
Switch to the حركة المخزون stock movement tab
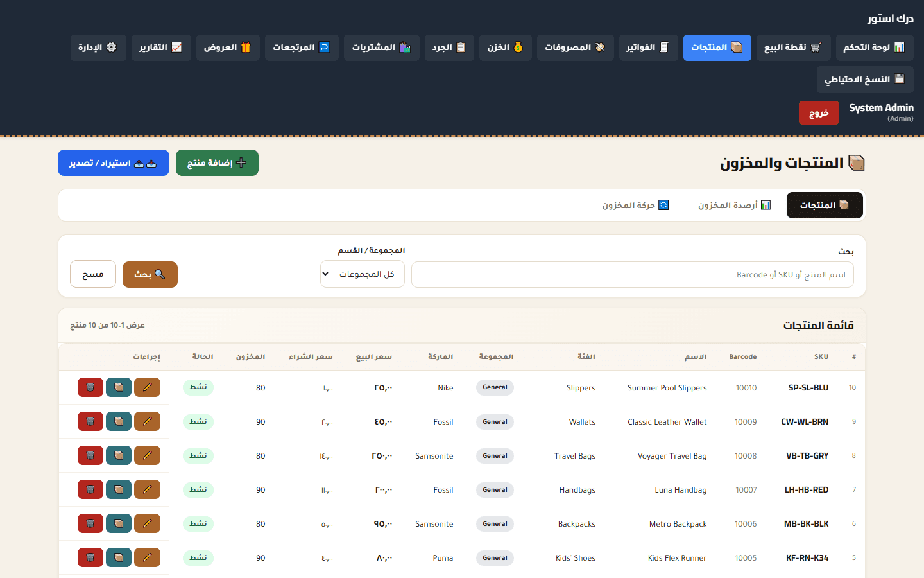pos(635,205)
